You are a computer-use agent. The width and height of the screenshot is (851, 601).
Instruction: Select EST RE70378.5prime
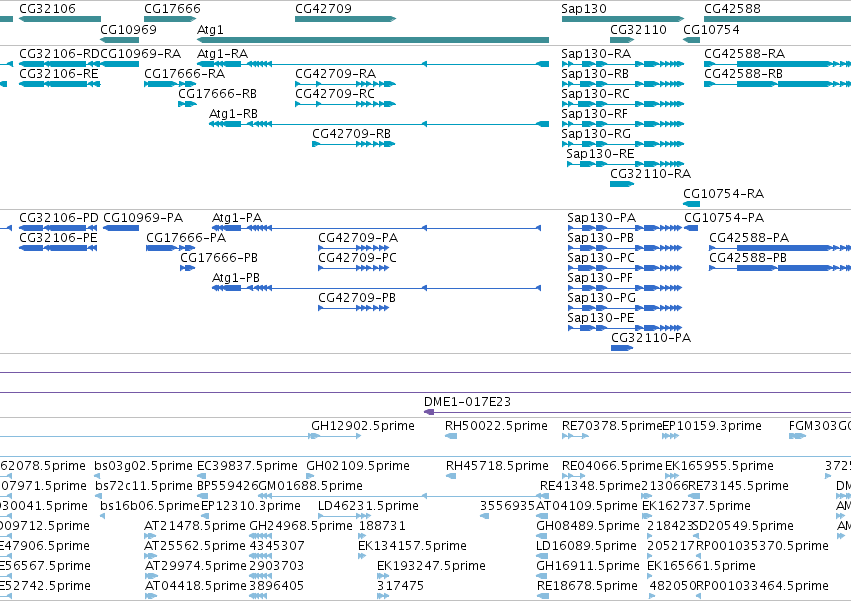click(x=575, y=436)
